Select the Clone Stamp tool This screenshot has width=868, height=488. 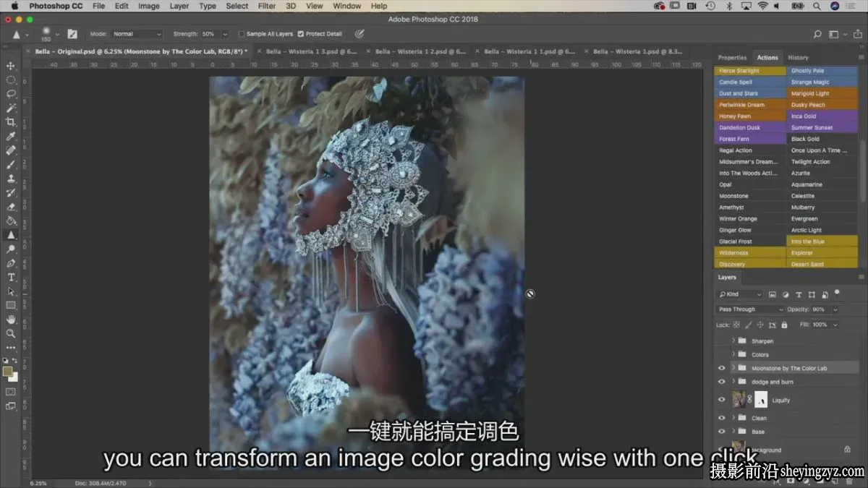[11, 179]
